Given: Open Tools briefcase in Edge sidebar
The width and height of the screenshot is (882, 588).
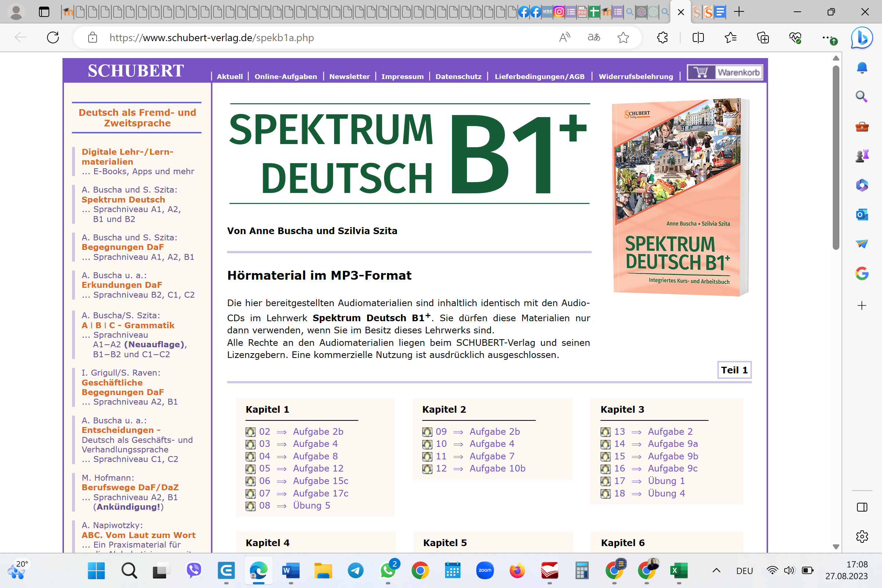Looking at the screenshot, I should point(862,126).
